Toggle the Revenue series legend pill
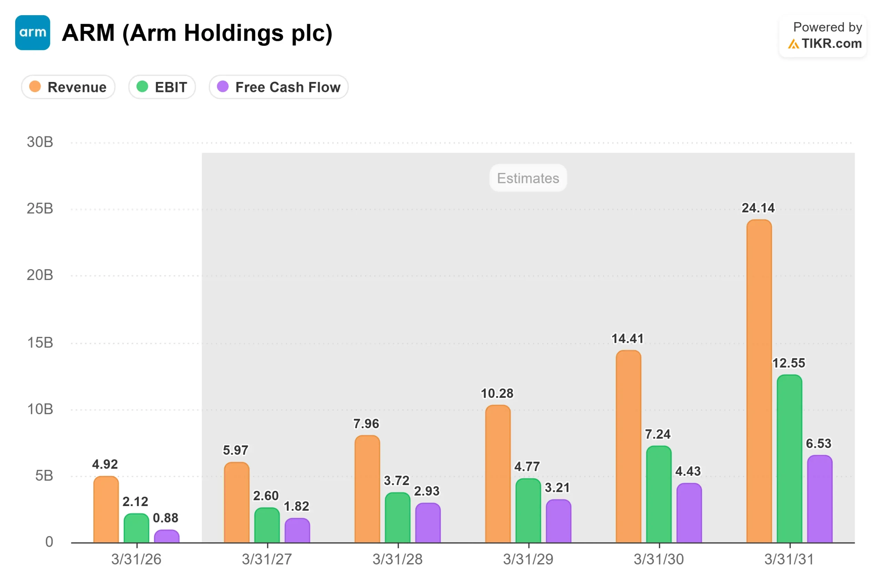Viewport: 882px width, 588px height. [68, 87]
